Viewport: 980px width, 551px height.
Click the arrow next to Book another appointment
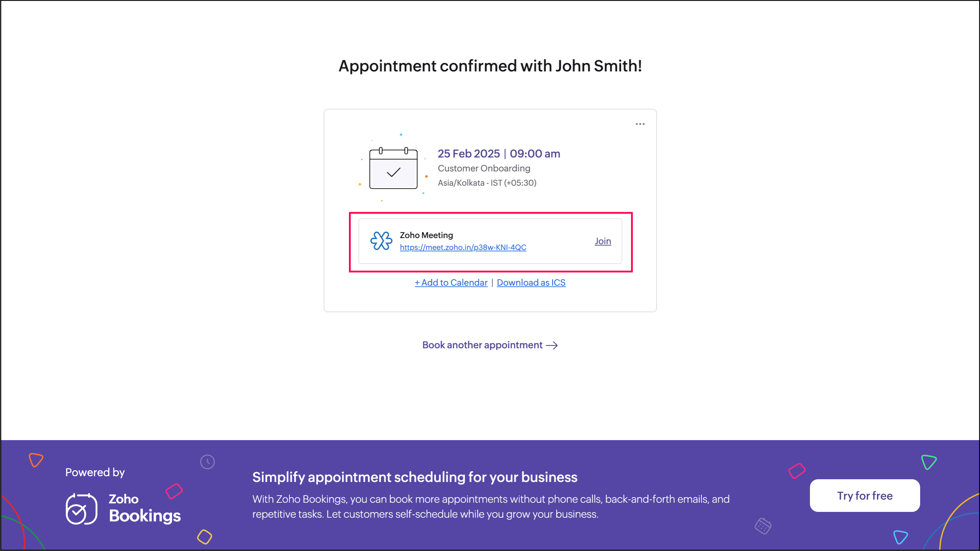[552, 345]
